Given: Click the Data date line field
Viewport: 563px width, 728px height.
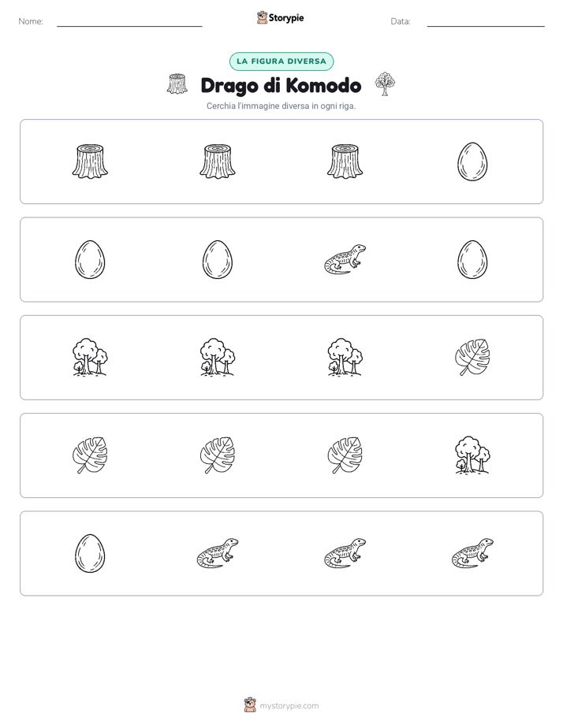Looking at the screenshot, I should pos(486,21).
